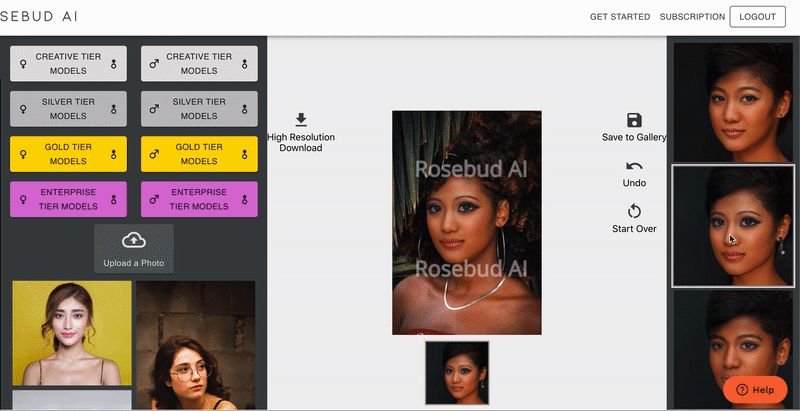Click male symbol on Enterprise Tier button
The width and height of the screenshot is (800, 411).
(154, 199)
